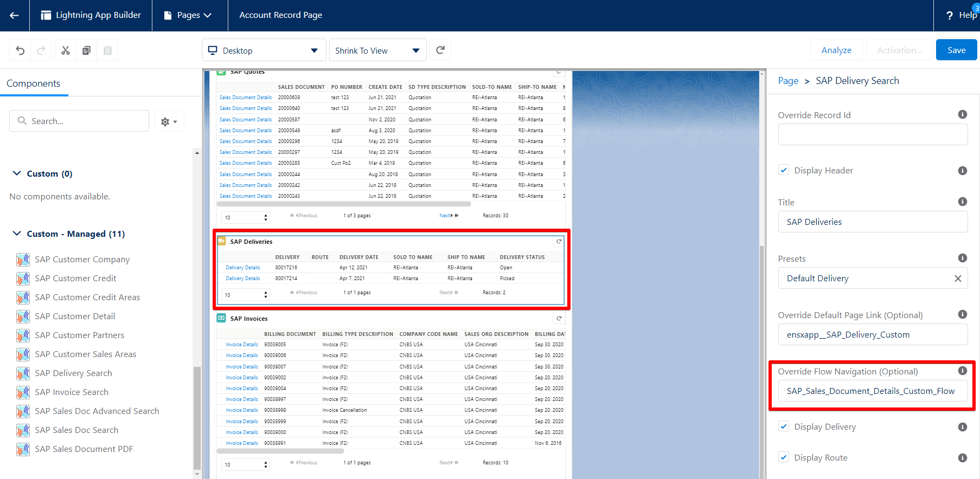Click Override Default Page Link field
The width and height of the screenshot is (980, 479).
pos(873,335)
